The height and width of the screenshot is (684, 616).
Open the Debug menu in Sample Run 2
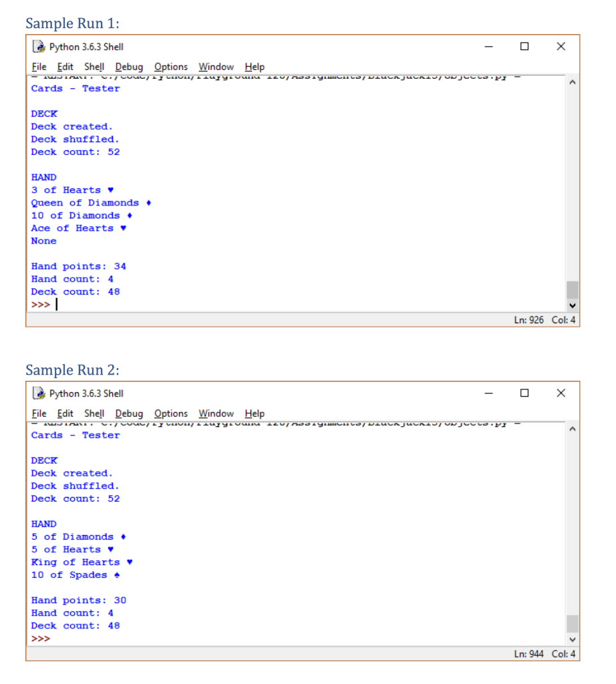point(129,413)
